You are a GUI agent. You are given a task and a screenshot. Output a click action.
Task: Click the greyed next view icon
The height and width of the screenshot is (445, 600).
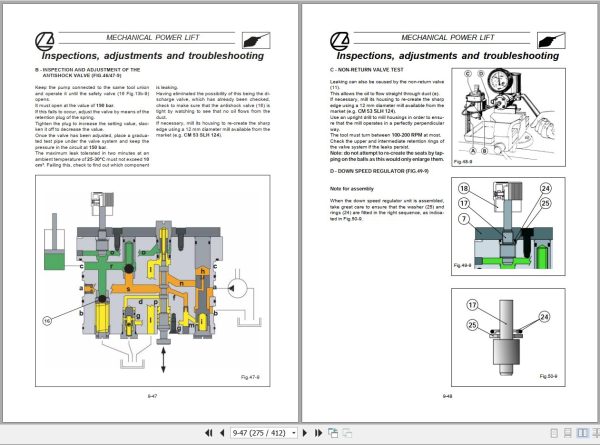(347, 433)
